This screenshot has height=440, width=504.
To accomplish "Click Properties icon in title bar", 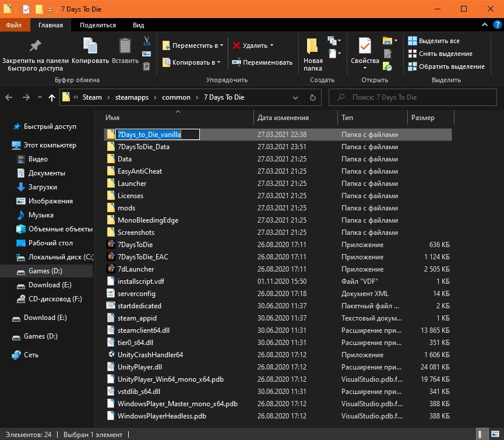I will coord(26,9).
